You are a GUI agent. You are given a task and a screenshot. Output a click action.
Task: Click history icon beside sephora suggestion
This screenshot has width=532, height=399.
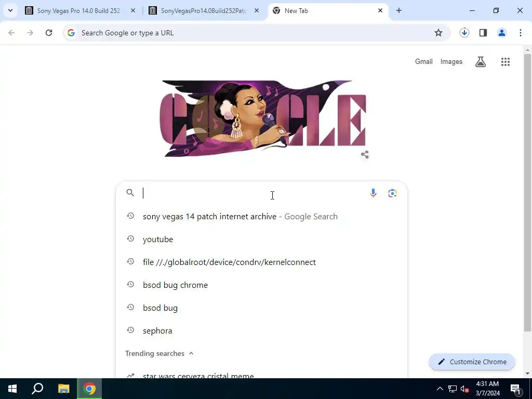[x=130, y=330]
